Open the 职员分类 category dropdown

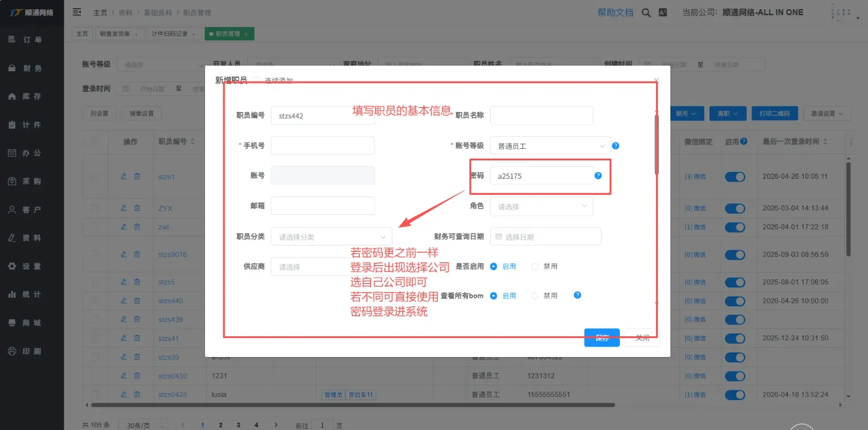point(331,237)
